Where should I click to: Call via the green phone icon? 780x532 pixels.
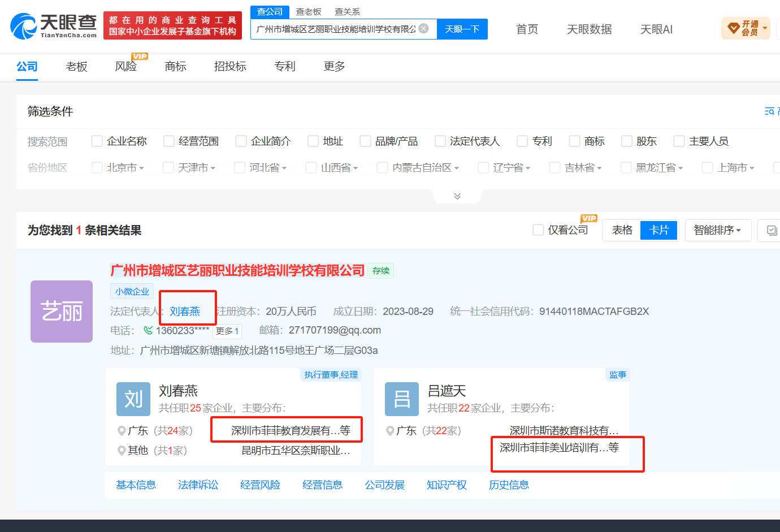148,330
